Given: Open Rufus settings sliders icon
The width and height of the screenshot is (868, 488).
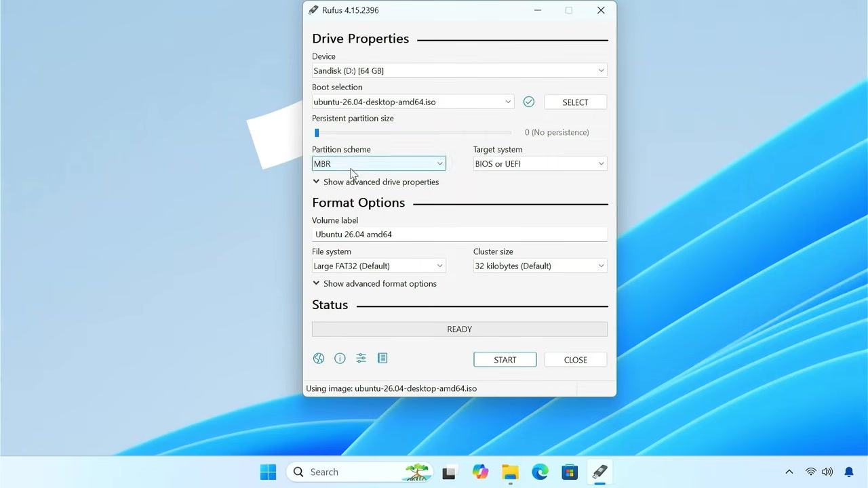Looking at the screenshot, I should 361,359.
